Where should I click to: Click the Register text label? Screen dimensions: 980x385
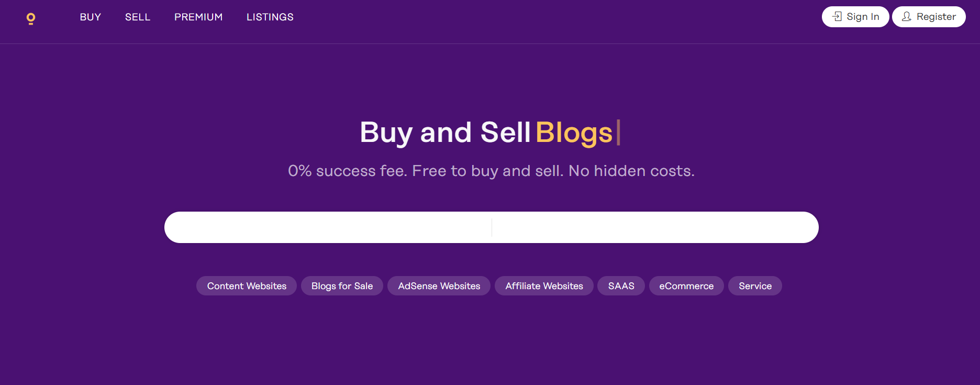coord(936,17)
